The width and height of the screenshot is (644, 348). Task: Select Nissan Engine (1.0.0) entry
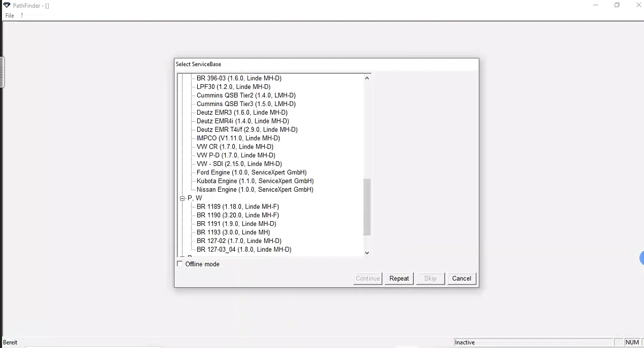pyautogui.click(x=255, y=190)
